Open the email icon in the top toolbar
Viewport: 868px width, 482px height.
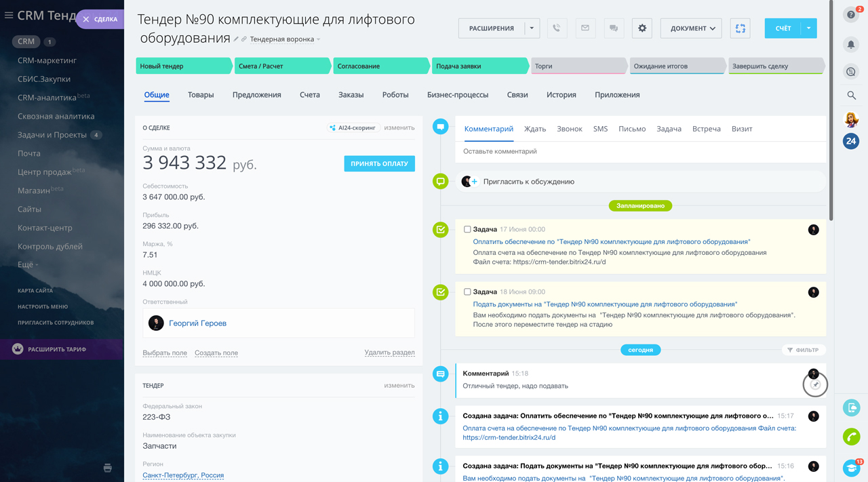click(585, 28)
